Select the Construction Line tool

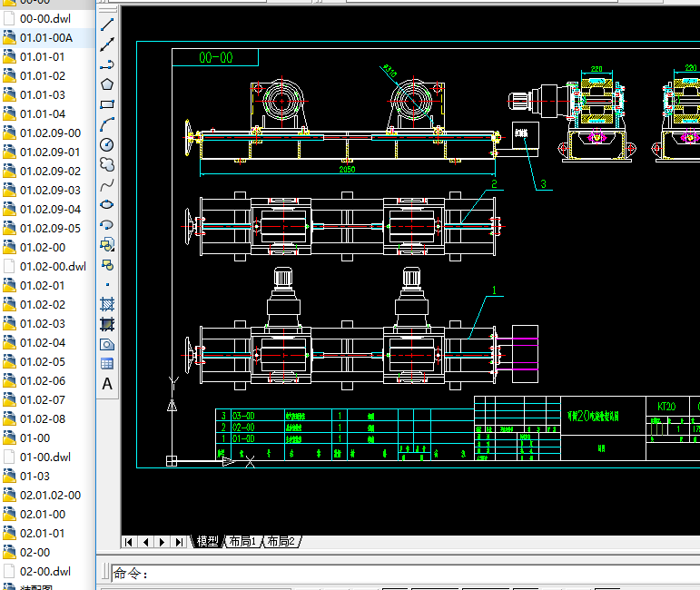[107, 44]
